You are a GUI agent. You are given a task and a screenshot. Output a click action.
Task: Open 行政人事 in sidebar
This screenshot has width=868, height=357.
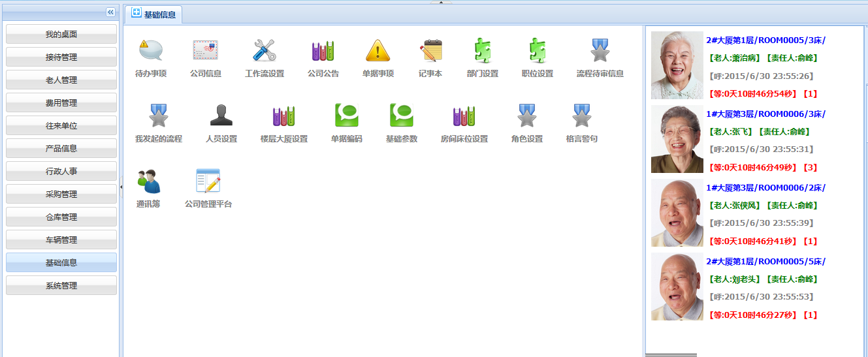point(61,171)
